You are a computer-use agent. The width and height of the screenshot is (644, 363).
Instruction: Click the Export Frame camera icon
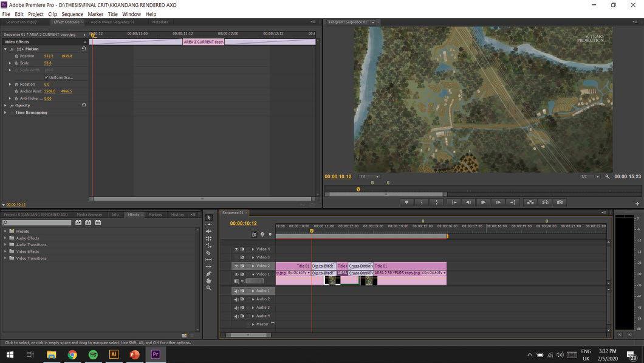point(560,202)
